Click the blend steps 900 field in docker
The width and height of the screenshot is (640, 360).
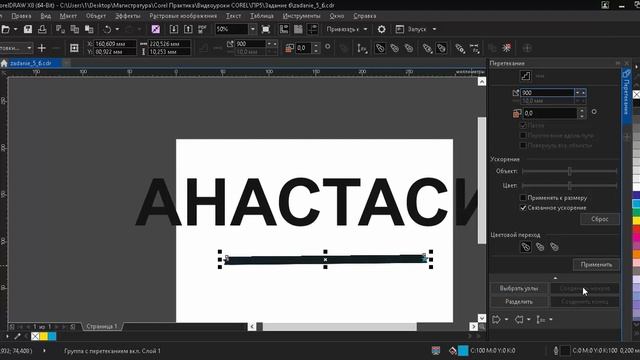pos(547,93)
